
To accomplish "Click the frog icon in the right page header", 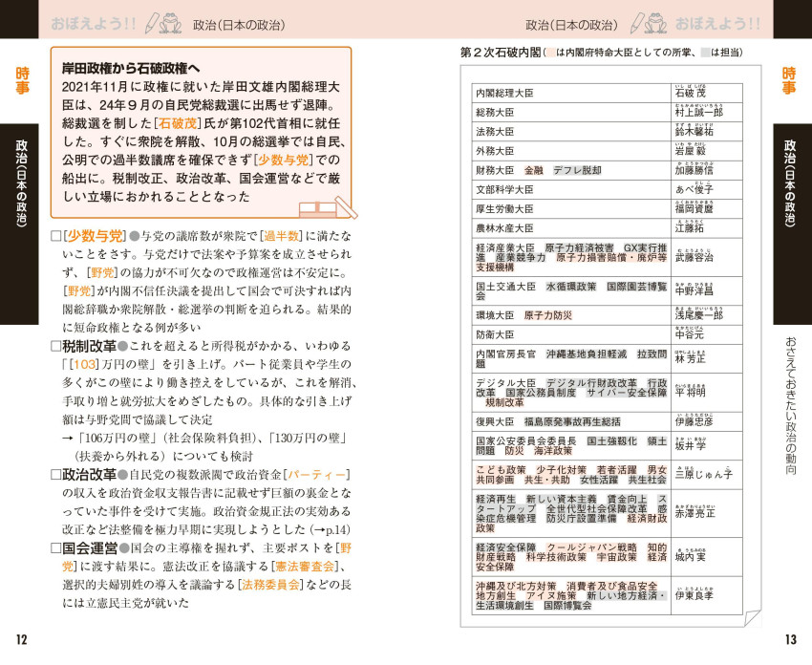I will click(656, 24).
